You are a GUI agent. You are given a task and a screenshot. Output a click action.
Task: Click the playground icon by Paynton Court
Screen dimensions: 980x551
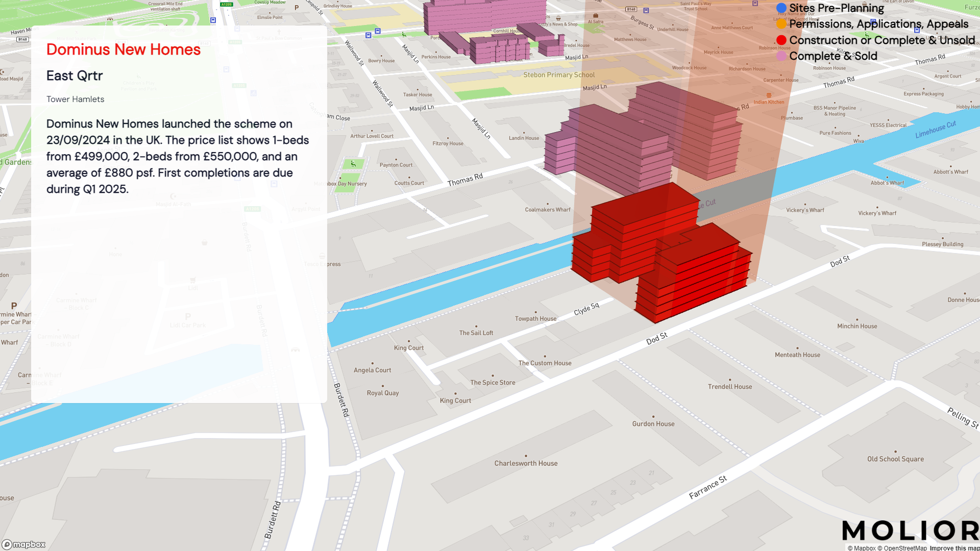[x=353, y=164]
